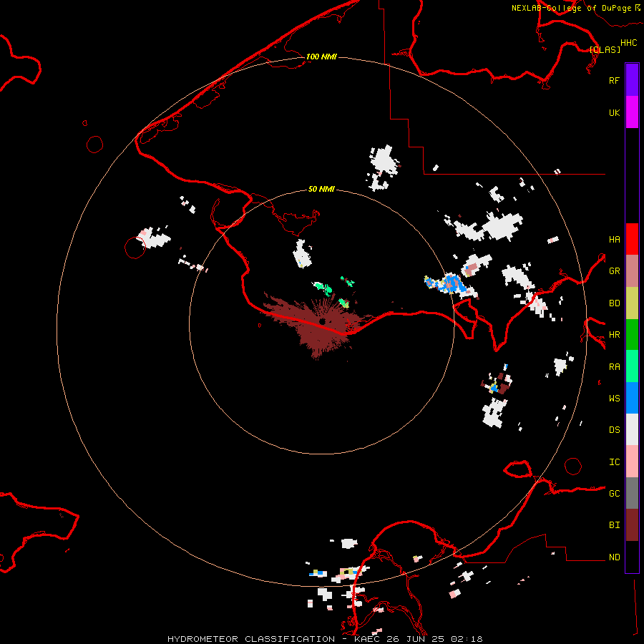Select the WS blue legend swatch
This screenshot has height=644, width=644.
click(x=632, y=398)
